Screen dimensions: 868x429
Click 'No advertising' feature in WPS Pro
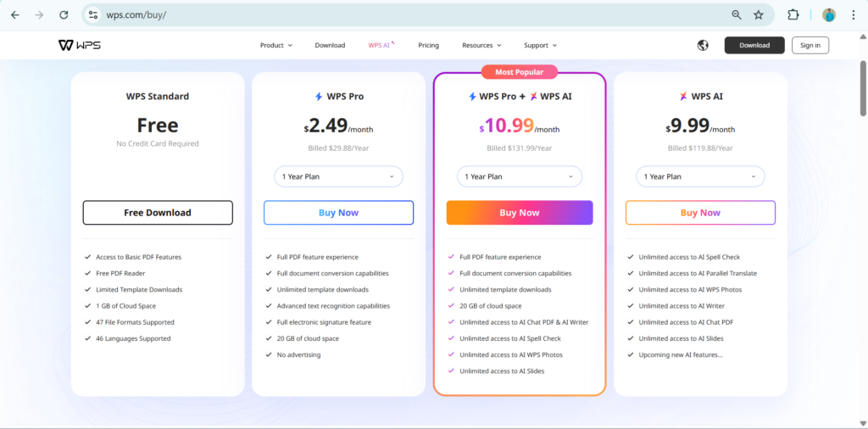pyautogui.click(x=298, y=355)
